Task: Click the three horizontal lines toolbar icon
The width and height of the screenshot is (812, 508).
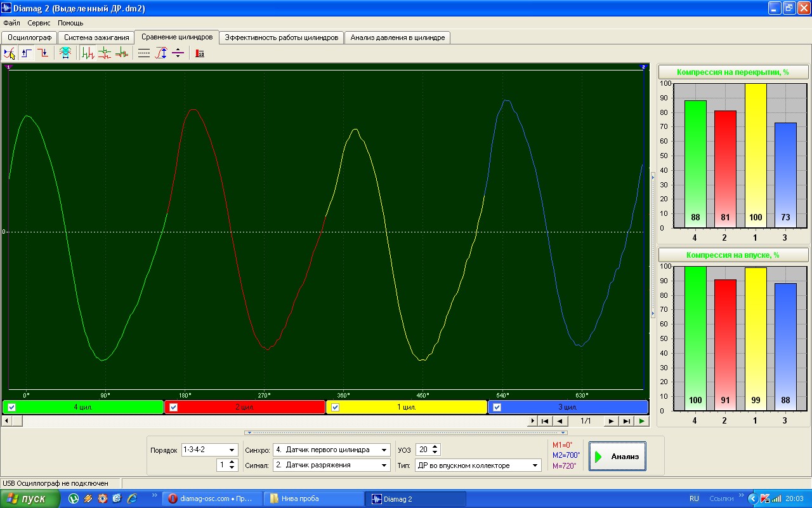Action: [x=144, y=53]
